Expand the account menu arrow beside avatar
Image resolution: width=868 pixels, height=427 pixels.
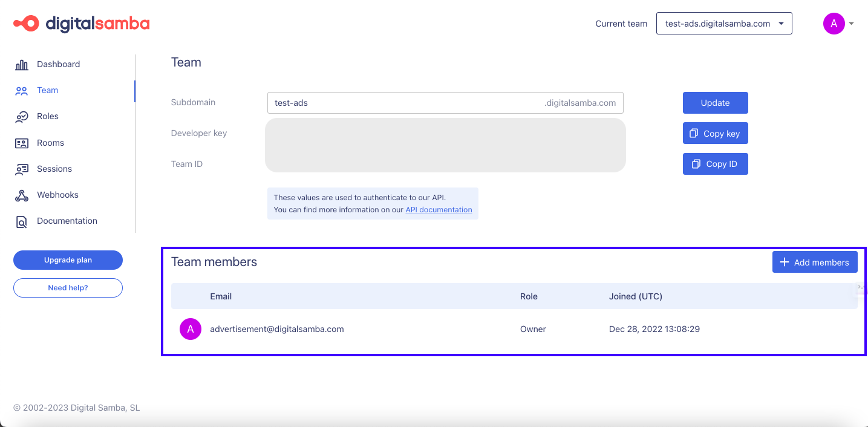[852, 24]
